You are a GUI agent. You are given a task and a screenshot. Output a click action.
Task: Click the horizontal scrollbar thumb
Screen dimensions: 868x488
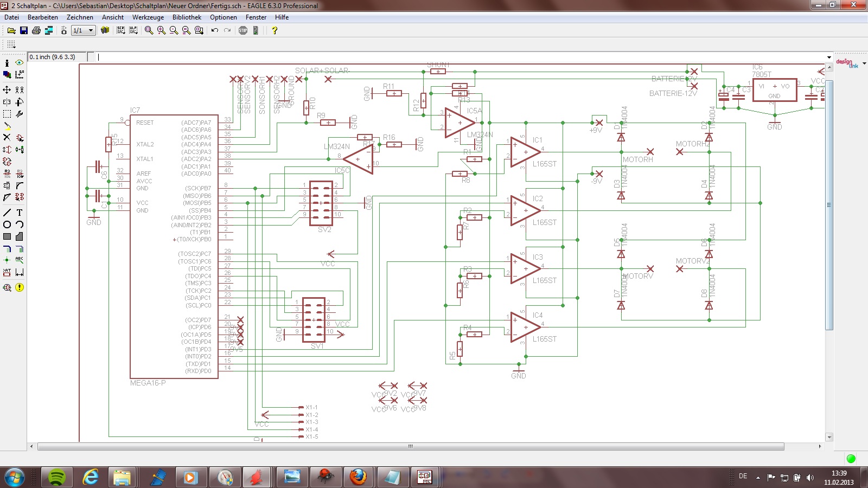[x=411, y=446]
